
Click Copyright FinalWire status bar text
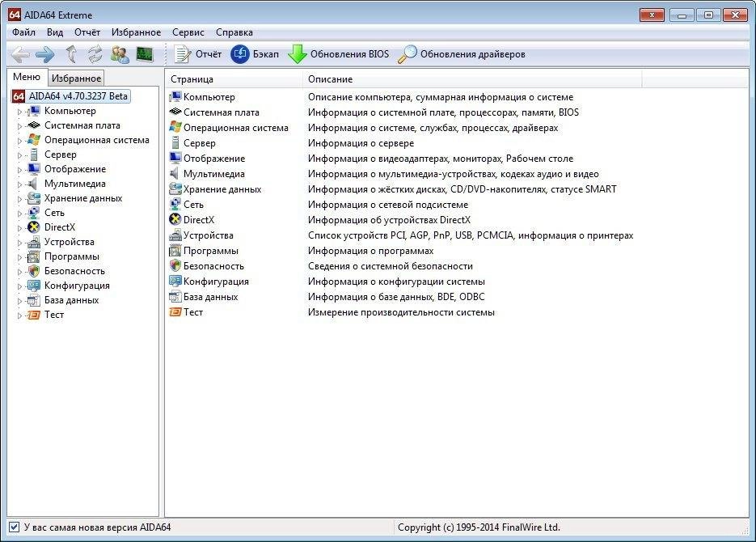[x=479, y=527]
